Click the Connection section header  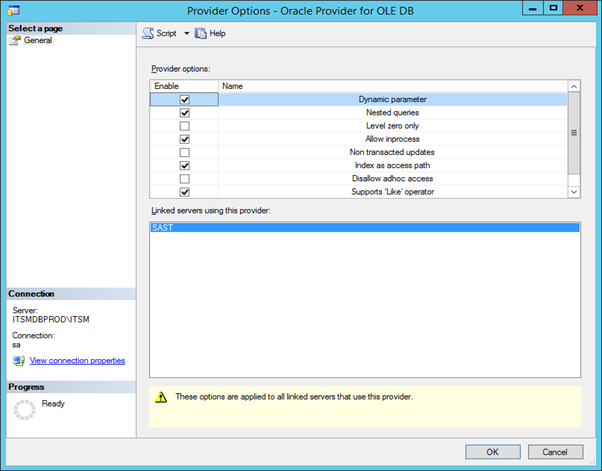click(71, 294)
